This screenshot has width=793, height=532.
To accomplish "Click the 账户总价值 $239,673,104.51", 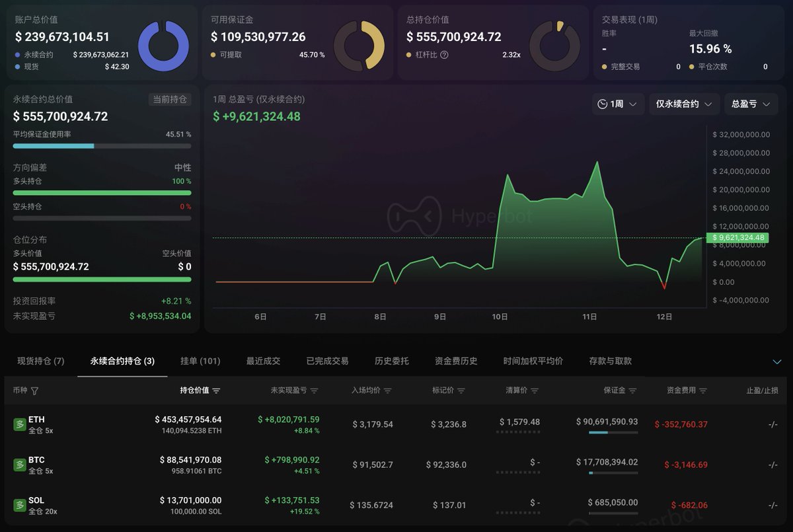I will (x=62, y=37).
